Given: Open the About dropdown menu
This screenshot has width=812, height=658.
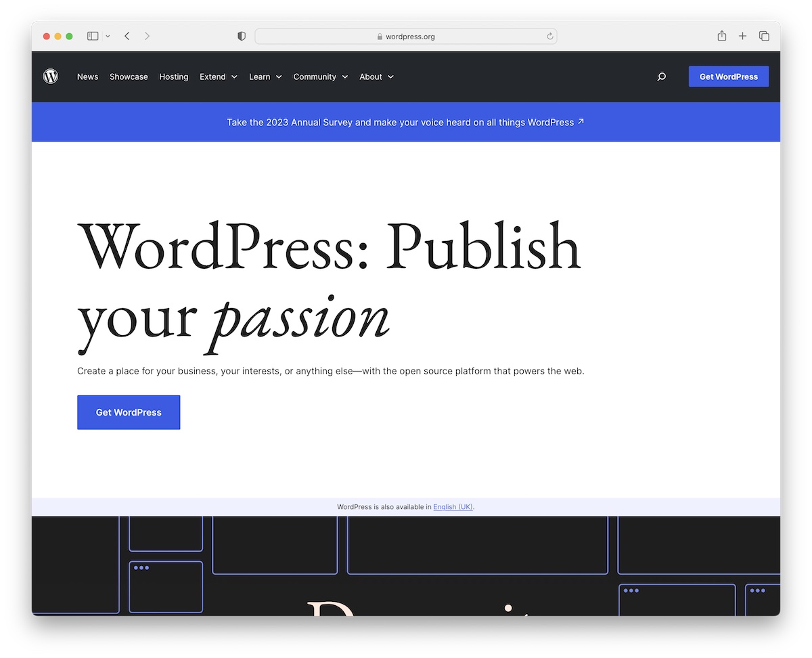Looking at the screenshot, I should [x=376, y=76].
